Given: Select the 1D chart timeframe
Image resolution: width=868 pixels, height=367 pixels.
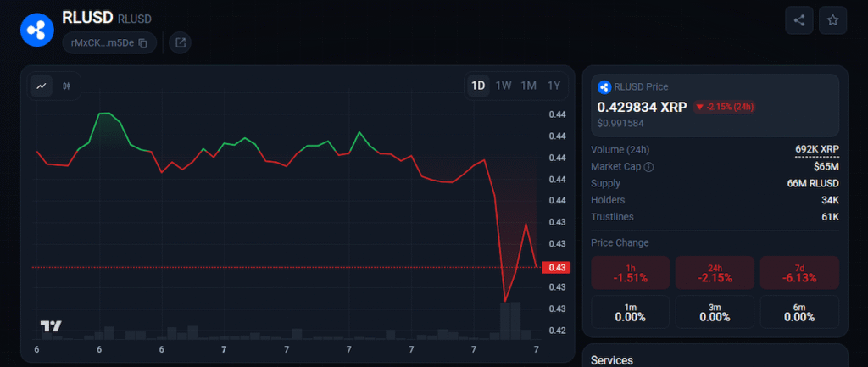Looking at the screenshot, I should point(478,86).
